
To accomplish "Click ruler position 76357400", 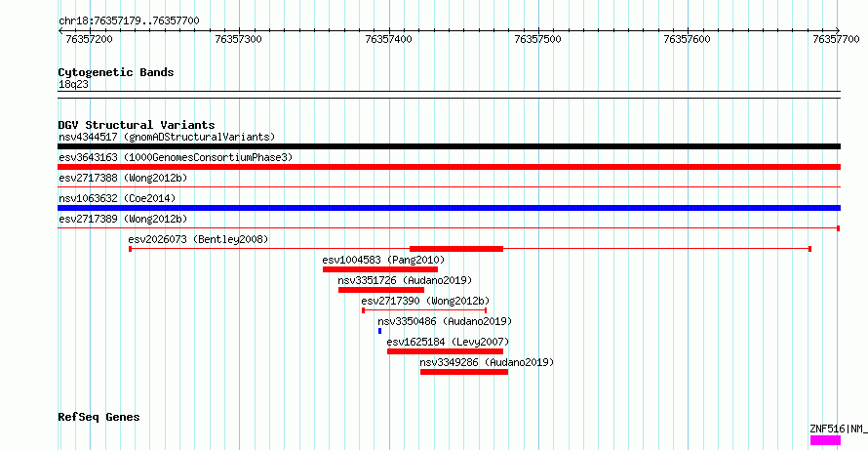I will pos(388,39).
